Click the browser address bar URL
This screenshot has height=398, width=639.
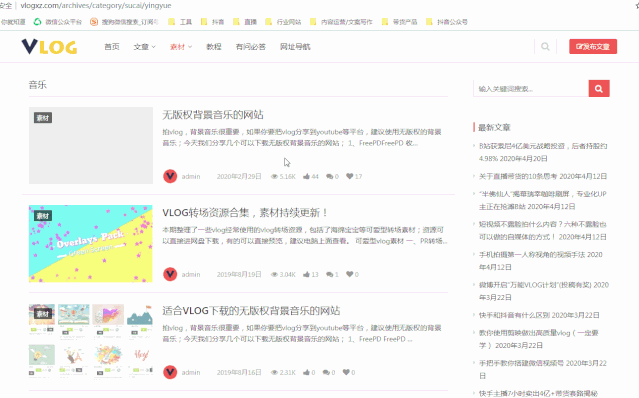click(x=96, y=5)
